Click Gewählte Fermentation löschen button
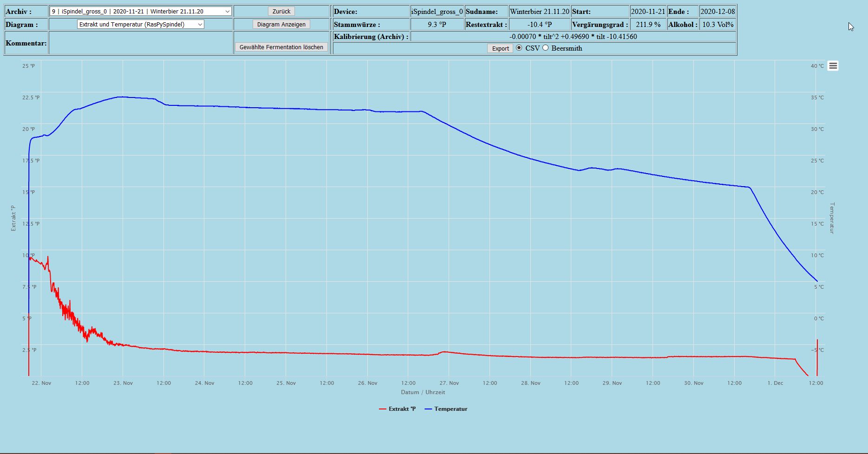Image resolution: width=868 pixels, height=454 pixels. (x=281, y=47)
